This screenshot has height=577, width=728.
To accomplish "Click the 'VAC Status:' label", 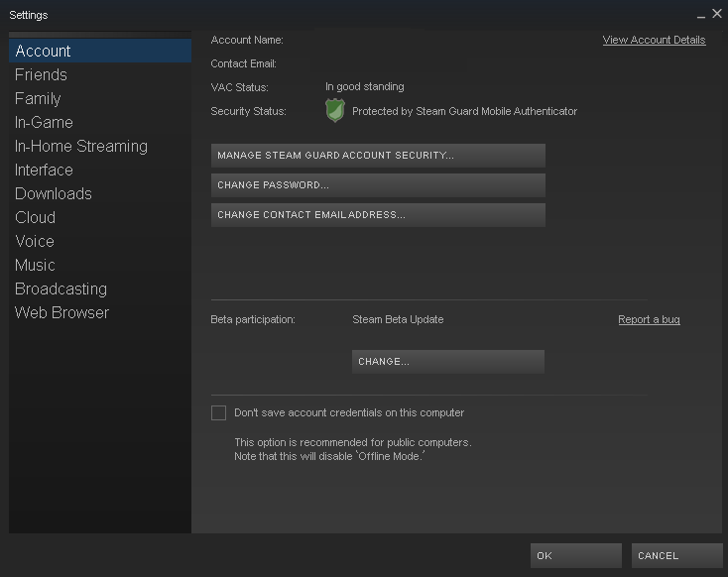I will [x=239, y=87].
